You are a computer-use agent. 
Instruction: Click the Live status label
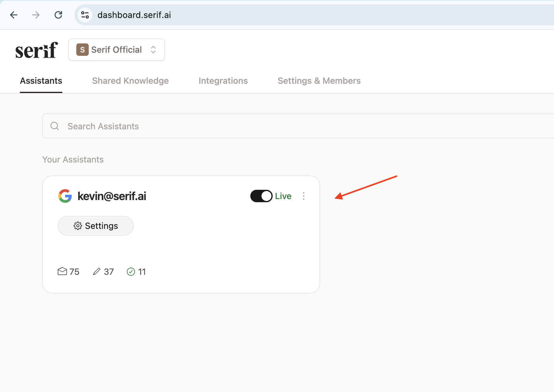coord(283,196)
